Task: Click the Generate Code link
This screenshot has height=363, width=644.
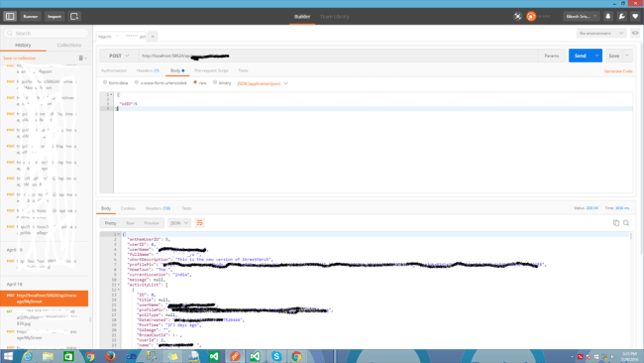Action: tap(618, 71)
